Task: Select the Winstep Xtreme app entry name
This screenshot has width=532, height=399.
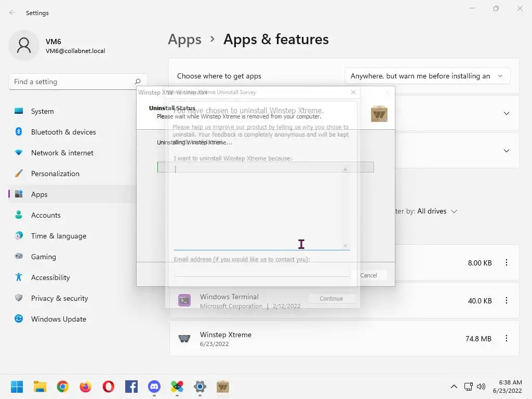Action: [225, 335]
